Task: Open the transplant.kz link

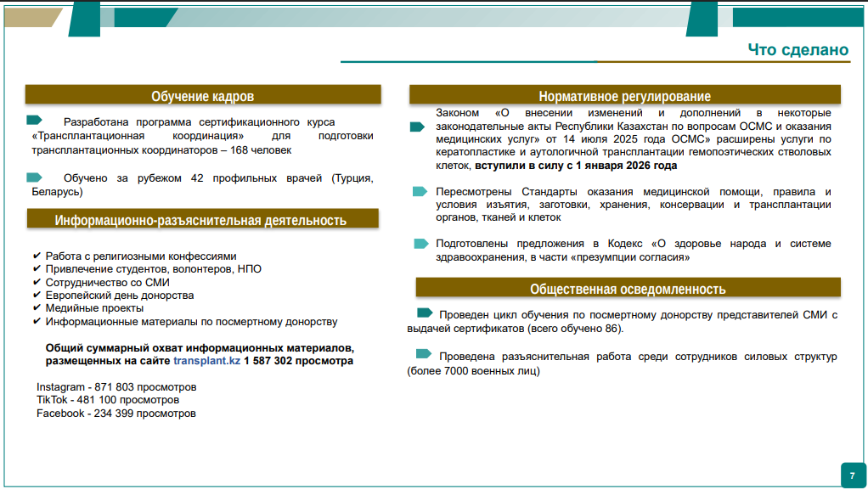Action: (x=206, y=361)
